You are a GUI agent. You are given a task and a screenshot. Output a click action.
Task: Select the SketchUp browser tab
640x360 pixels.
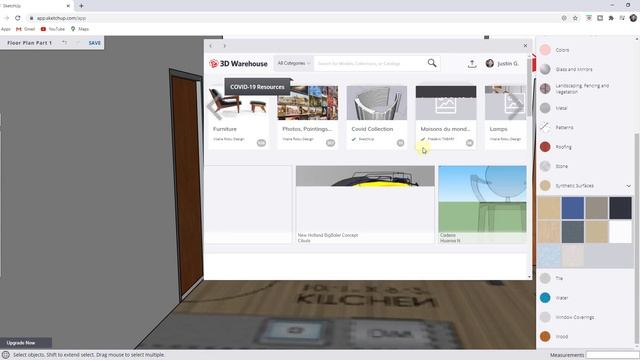click(36, 6)
